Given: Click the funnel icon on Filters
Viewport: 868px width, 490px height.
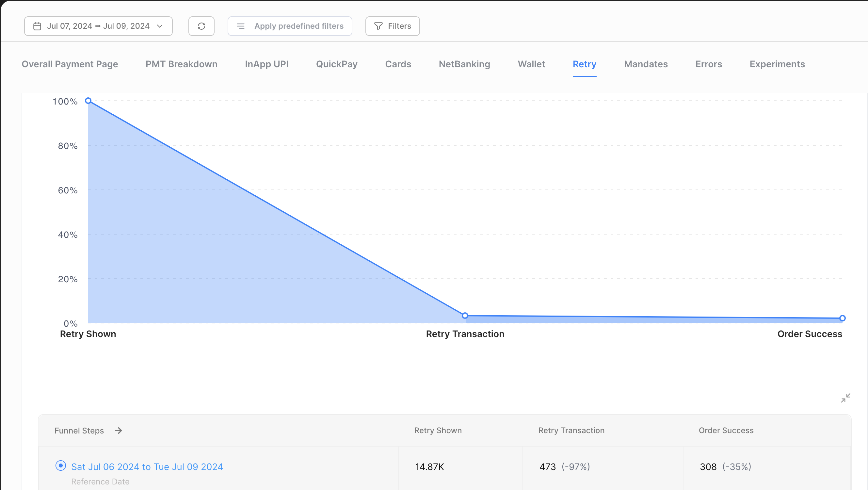Looking at the screenshot, I should tap(378, 26).
